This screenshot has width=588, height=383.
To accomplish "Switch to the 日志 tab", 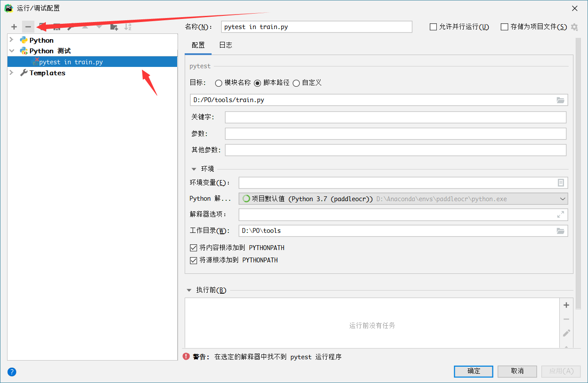I will coord(226,45).
